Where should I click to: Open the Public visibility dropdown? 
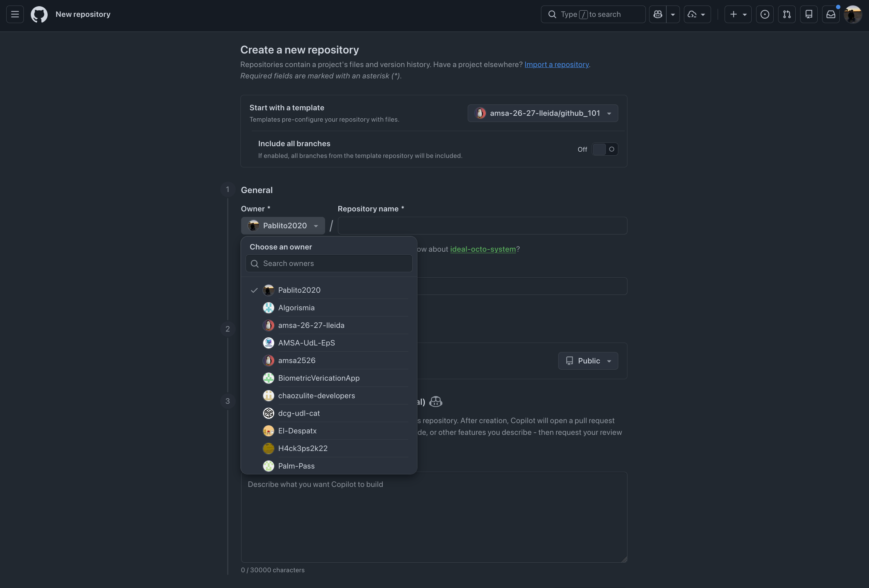click(588, 361)
